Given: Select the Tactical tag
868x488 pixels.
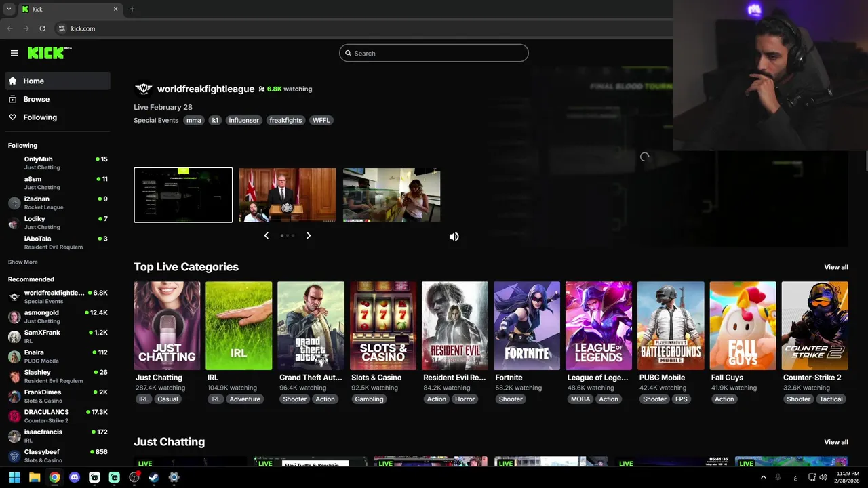Looking at the screenshot, I should click(x=831, y=399).
